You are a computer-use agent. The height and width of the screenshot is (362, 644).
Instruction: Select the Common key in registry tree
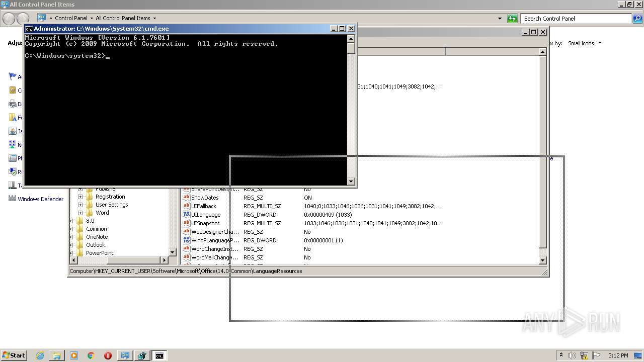pyautogui.click(x=96, y=229)
